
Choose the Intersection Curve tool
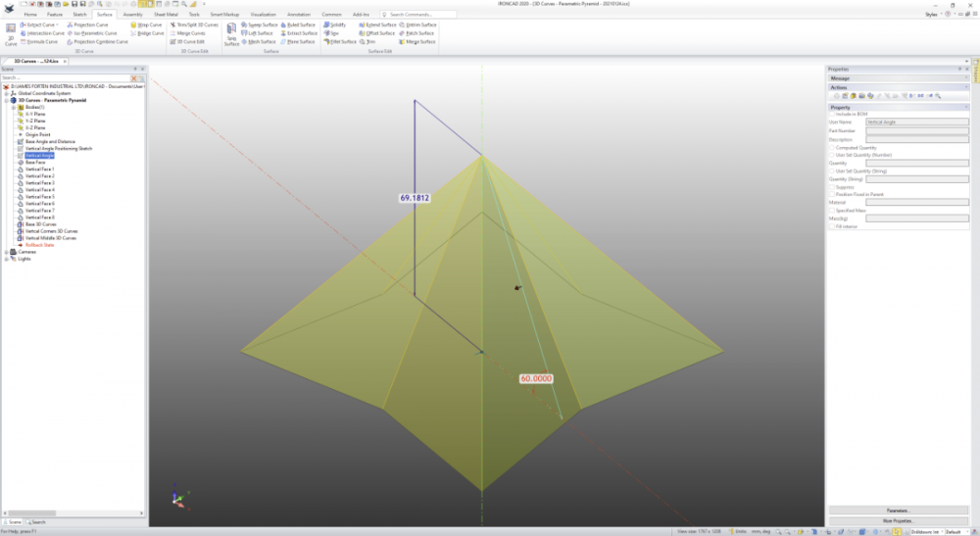click(x=42, y=33)
